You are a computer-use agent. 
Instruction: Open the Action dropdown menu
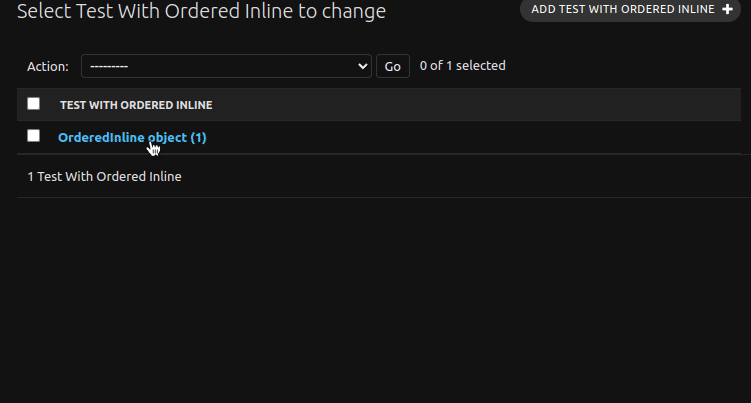(226, 66)
